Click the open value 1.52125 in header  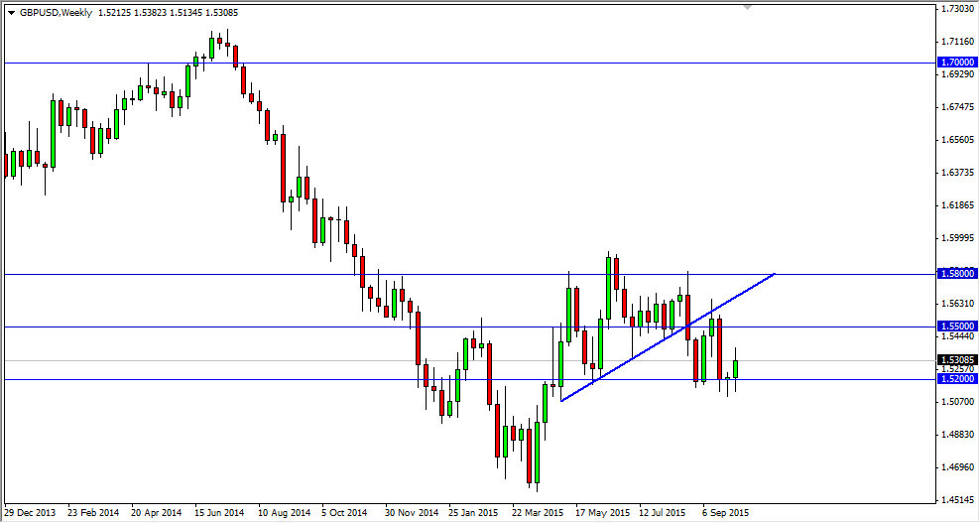coord(112,13)
